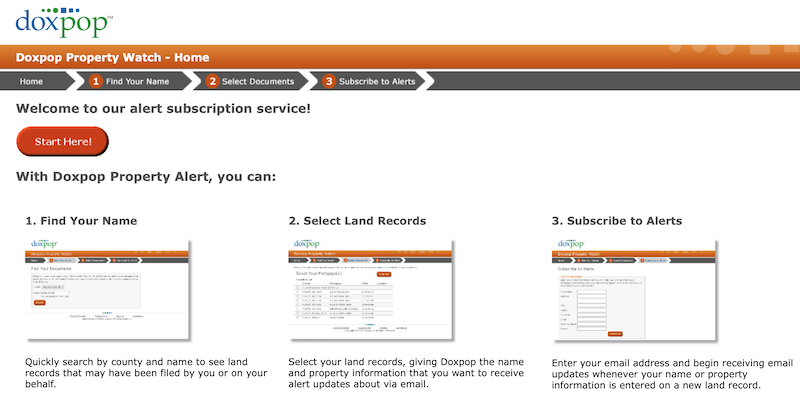Screen dimensions: 800x397
Task: Click the '1. Find Your Name' heading
Action: [x=81, y=221]
